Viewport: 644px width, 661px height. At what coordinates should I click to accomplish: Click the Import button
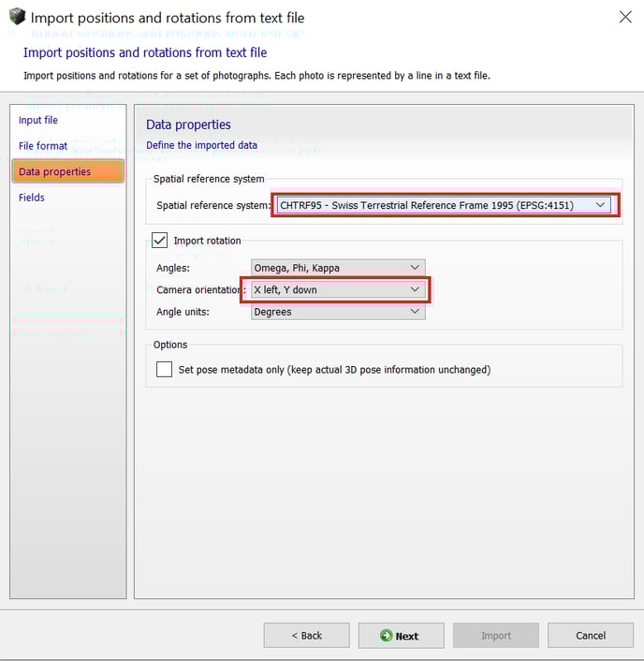(495, 636)
